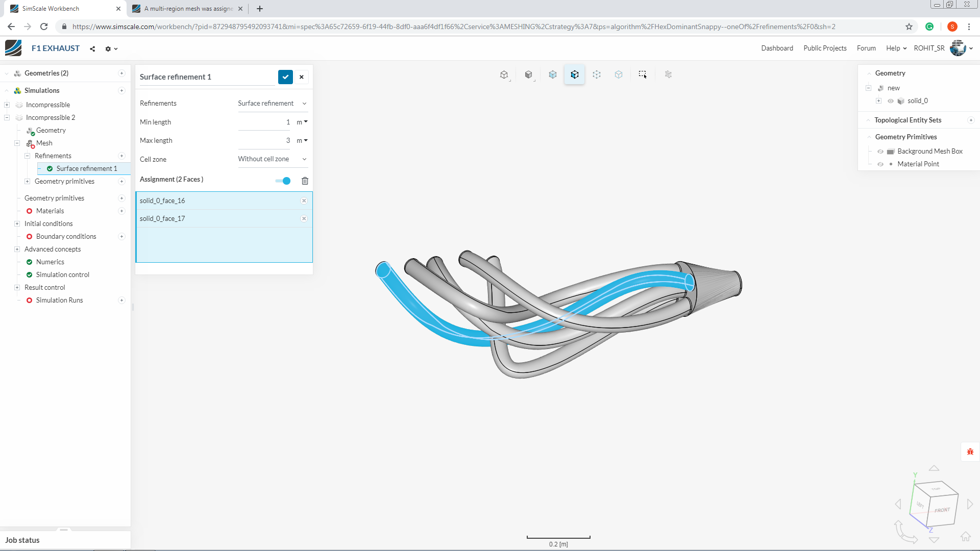Screen dimensions: 980x551
Task: Expand the Incompressible simulation tree node
Action: tap(7, 105)
